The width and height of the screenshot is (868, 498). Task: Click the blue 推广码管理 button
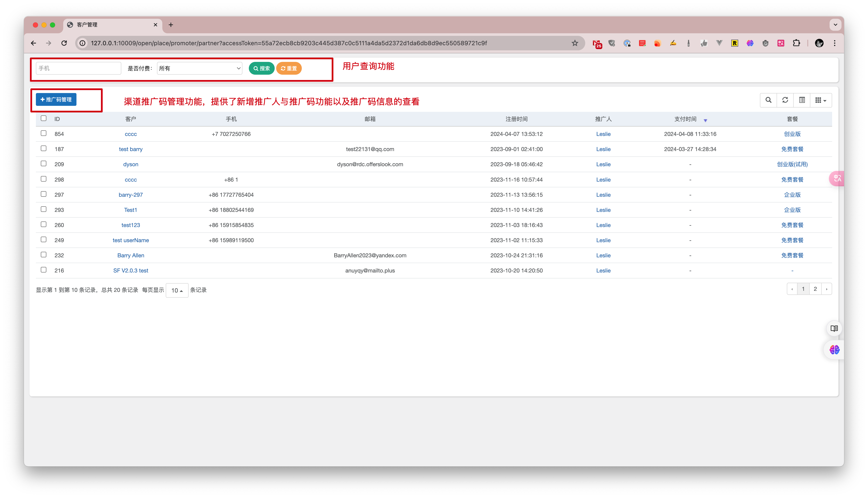pyautogui.click(x=56, y=99)
